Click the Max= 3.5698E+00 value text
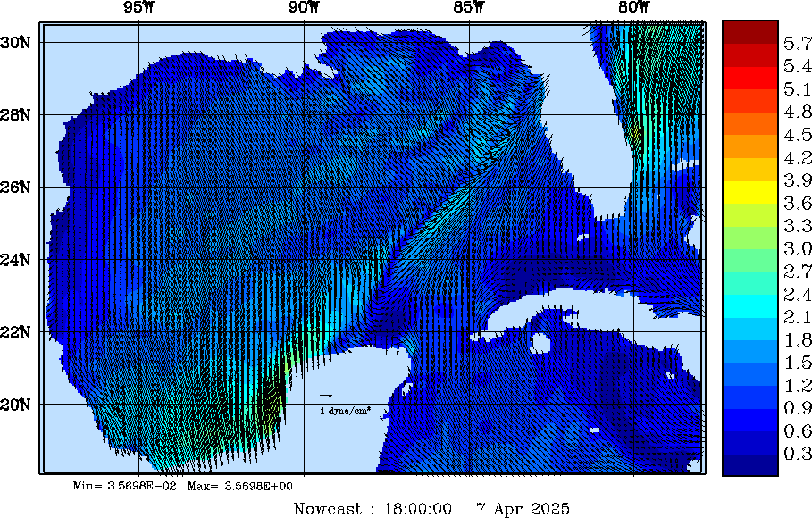 239,486
